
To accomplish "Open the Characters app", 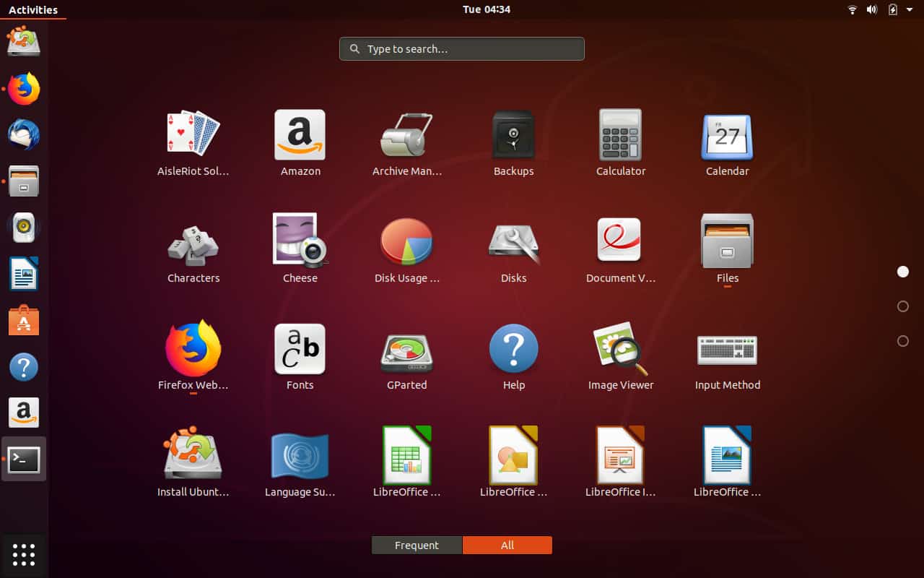I will coord(193,240).
